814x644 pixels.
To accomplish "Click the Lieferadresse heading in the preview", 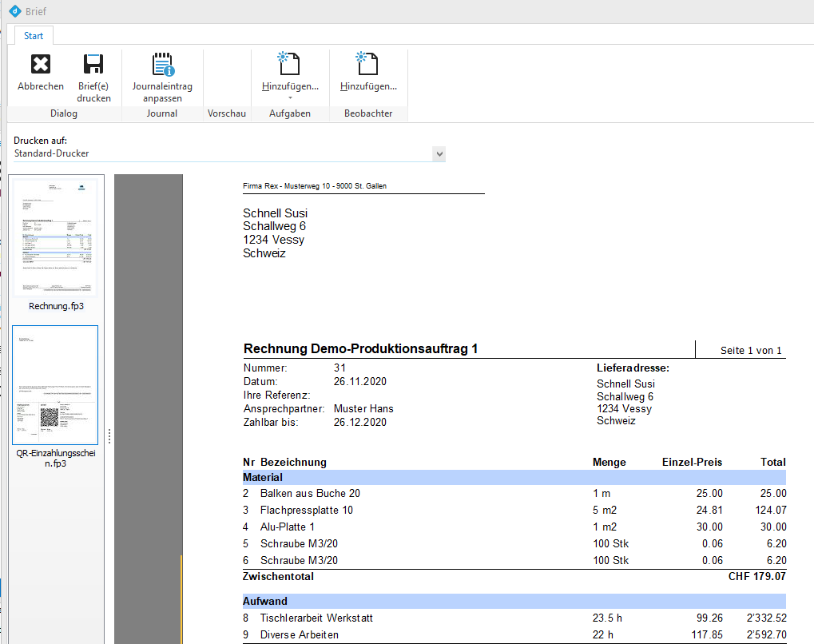I will point(633,368).
